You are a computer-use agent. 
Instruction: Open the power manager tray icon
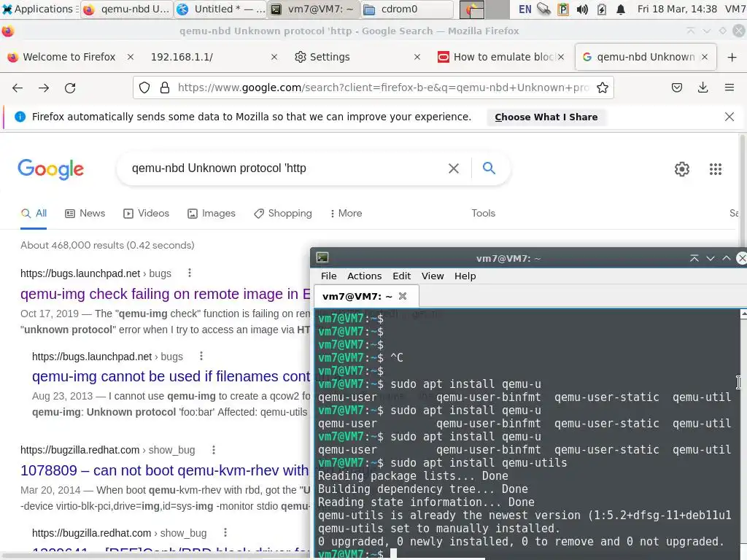pyautogui.click(x=602, y=9)
